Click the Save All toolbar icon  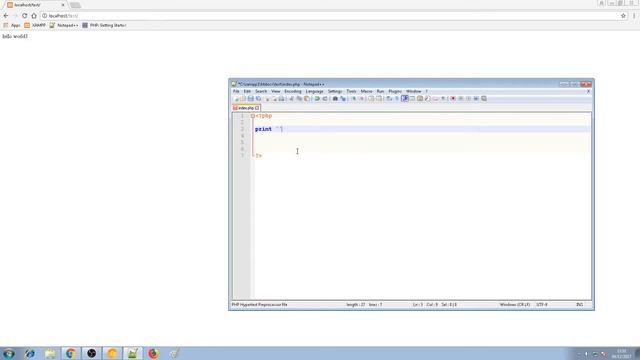tap(258, 98)
